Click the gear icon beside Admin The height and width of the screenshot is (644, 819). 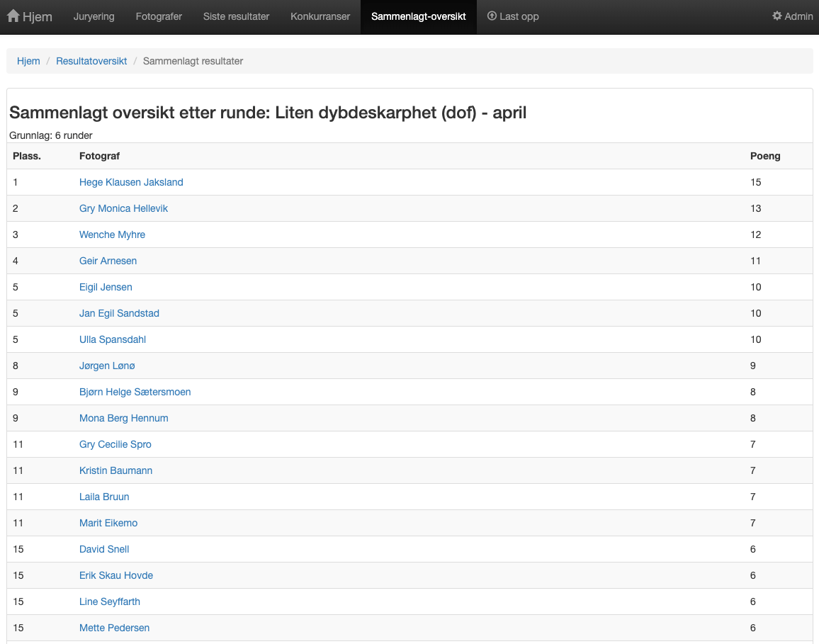776,16
